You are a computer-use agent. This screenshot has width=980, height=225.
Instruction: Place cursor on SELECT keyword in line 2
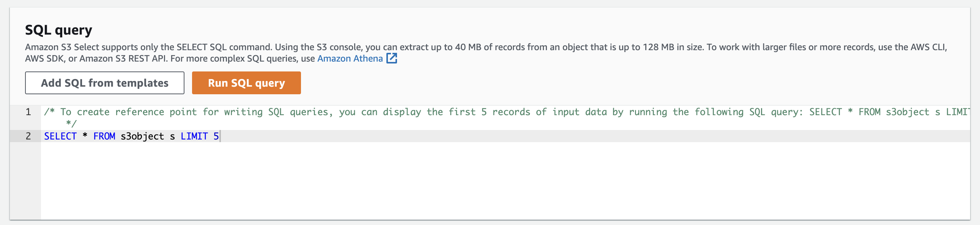(x=60, y=136)
